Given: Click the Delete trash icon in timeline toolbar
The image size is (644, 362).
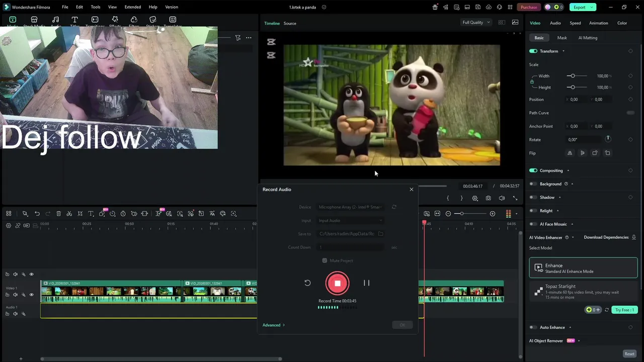Looking at the screenshot, I should [x=58, y=214].
